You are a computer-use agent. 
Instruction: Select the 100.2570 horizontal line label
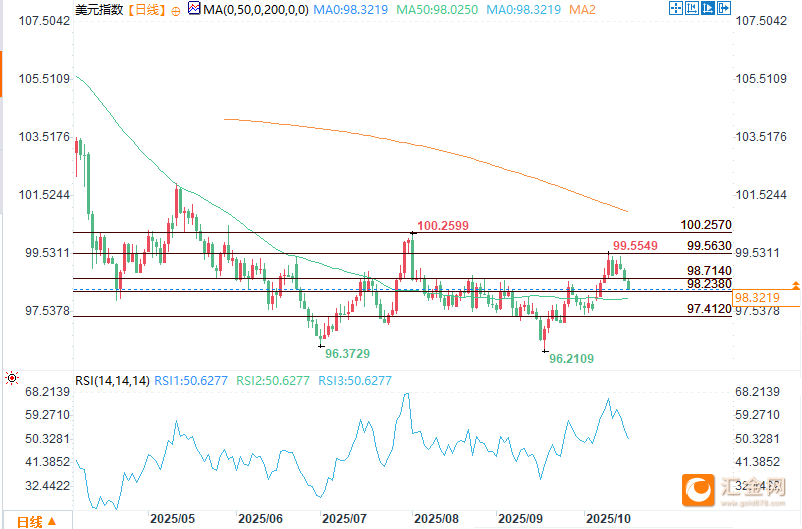(x=706, y=225)
